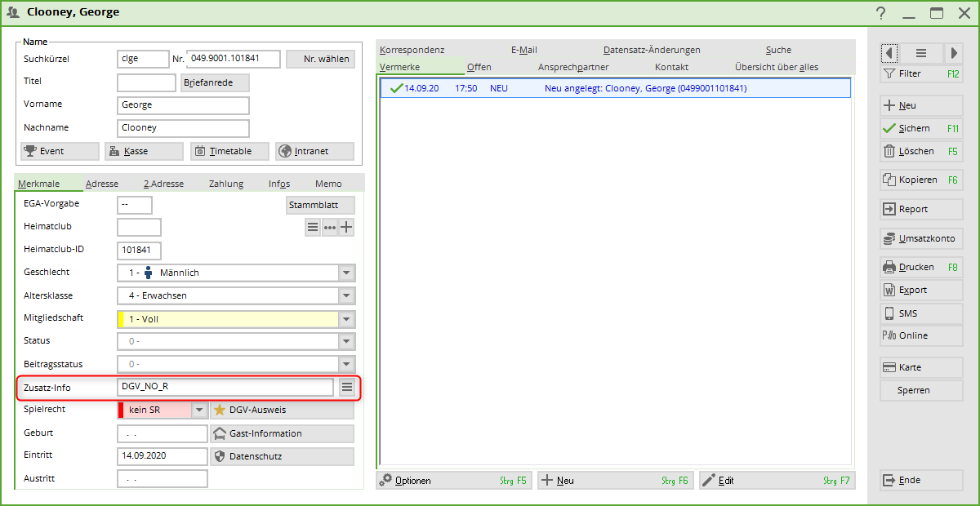
Task: Switch to the 2.Adresse tab
Action: click(x=163, y=184)
